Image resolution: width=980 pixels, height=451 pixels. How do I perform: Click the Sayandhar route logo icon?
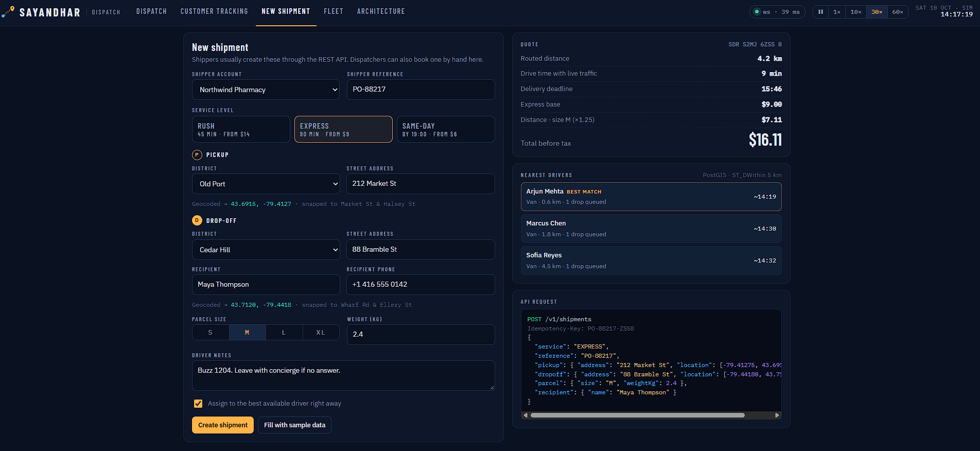point(8,12)
